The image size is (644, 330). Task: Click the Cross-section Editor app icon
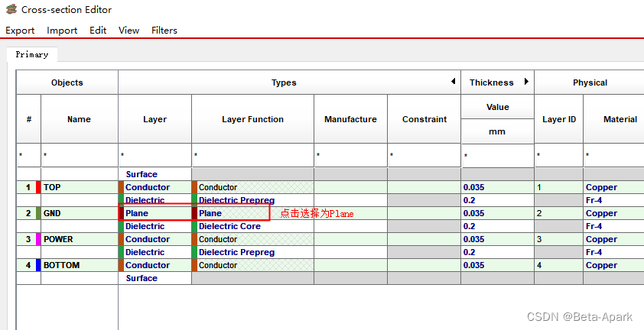coord(11,10)
